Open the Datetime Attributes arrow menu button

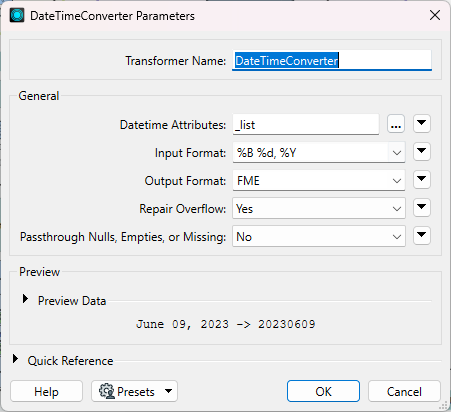coord(422,124)
